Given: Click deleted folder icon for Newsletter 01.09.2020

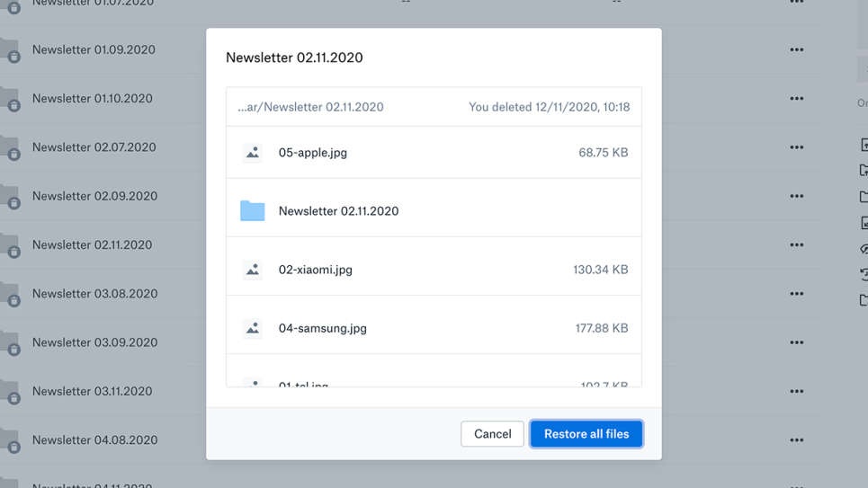Looking at the screenshot, I should (x=10, y=50).
